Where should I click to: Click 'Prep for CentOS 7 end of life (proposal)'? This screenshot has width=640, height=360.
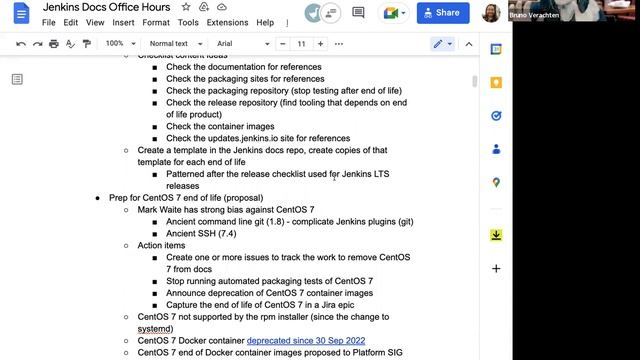pyautogui.click(x=186, y=198)
